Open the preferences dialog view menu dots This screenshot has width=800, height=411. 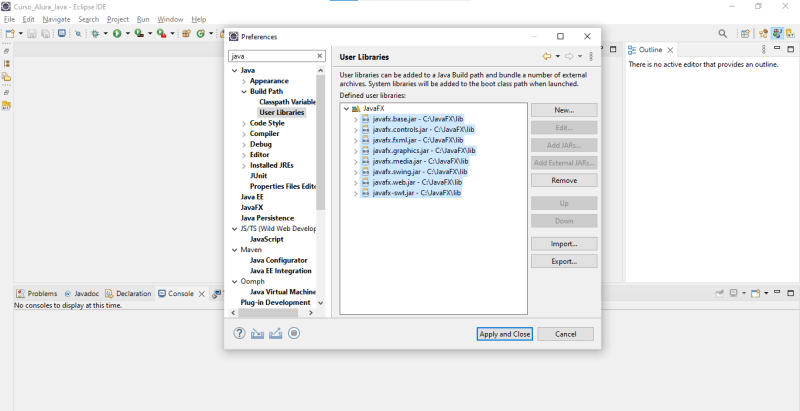coord(591,57)
